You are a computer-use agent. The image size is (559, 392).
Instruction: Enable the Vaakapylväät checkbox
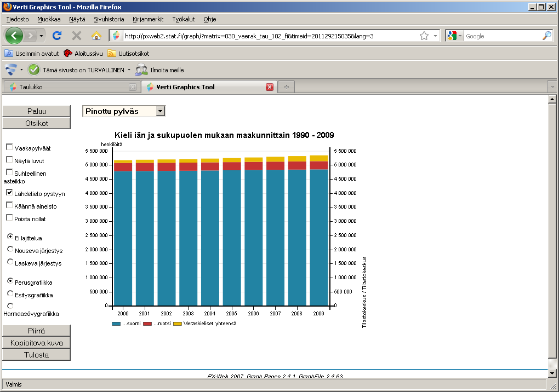point(10,147)
